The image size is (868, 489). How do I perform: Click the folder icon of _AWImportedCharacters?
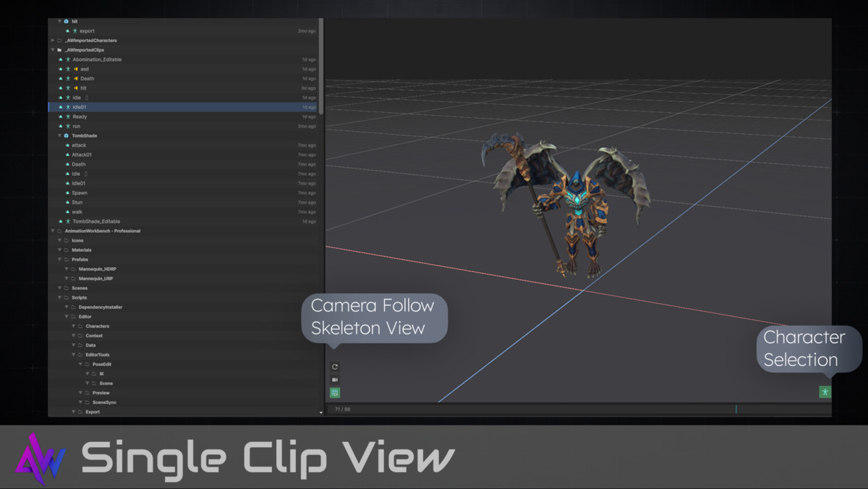[x=59, y=41]
